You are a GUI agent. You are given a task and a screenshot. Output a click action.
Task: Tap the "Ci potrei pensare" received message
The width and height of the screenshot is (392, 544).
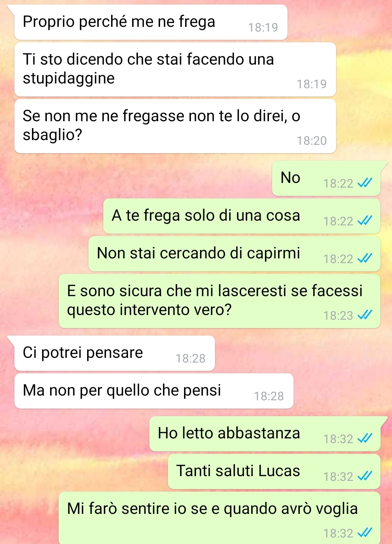(x=115, y=353)
